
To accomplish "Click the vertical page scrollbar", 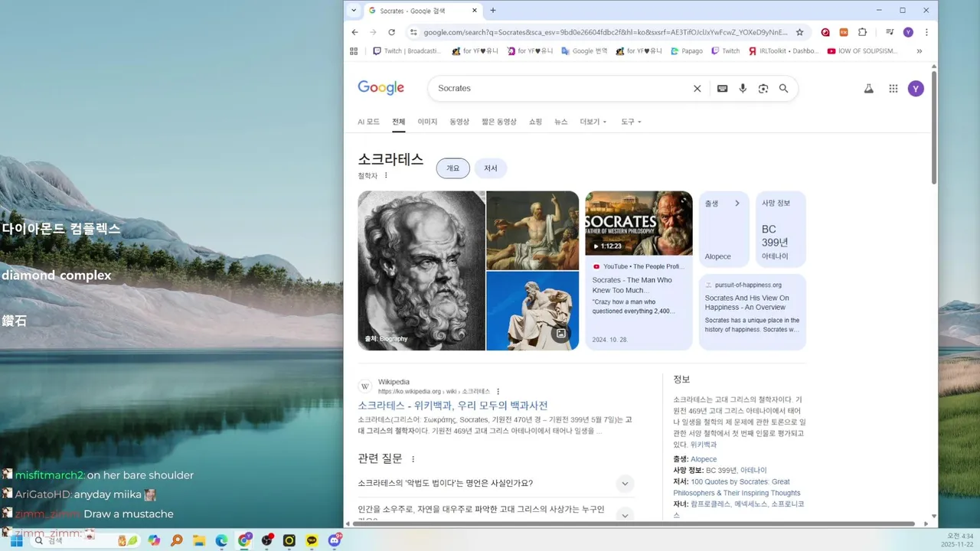I will coord(934,126).
